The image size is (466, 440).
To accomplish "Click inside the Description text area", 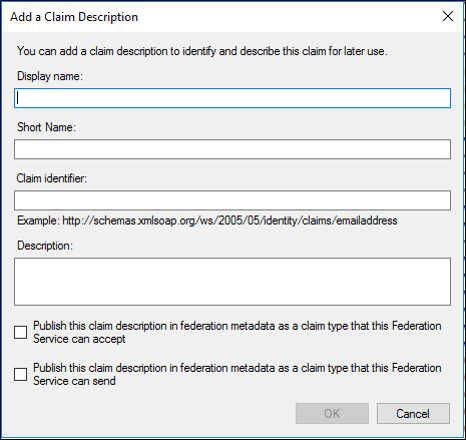I will tap(232, 281).
